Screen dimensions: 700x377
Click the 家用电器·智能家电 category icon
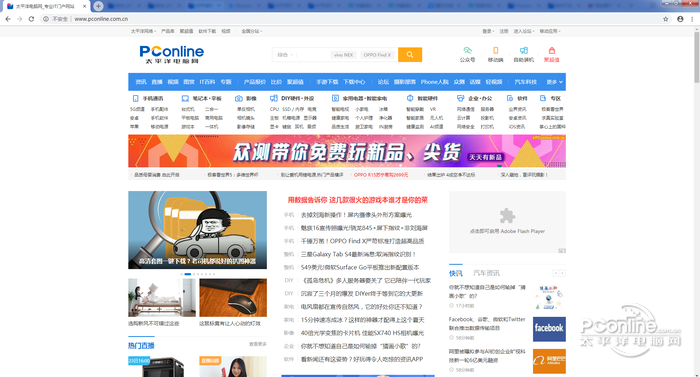(x=335, y=98)
